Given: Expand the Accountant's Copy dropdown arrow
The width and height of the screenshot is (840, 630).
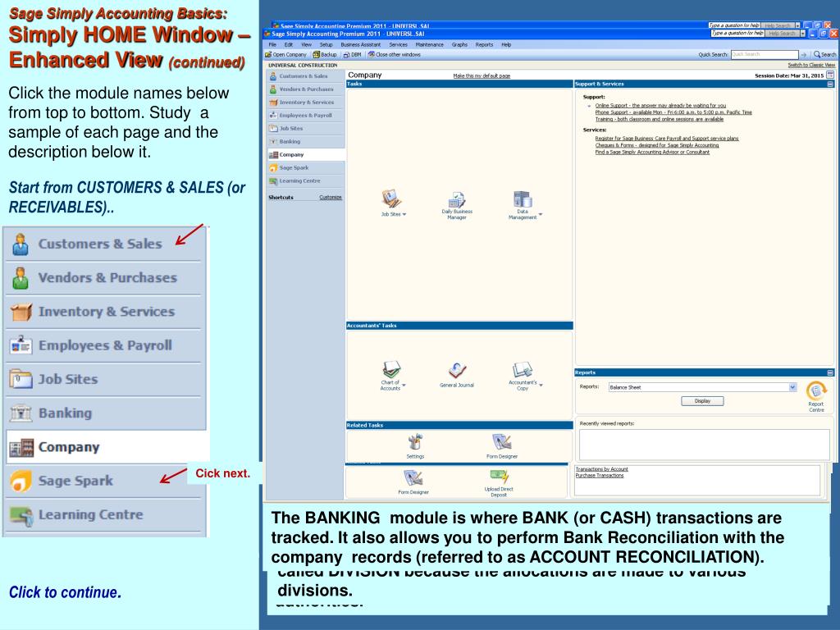Looking at the screenshot, I should pos(541,386).
